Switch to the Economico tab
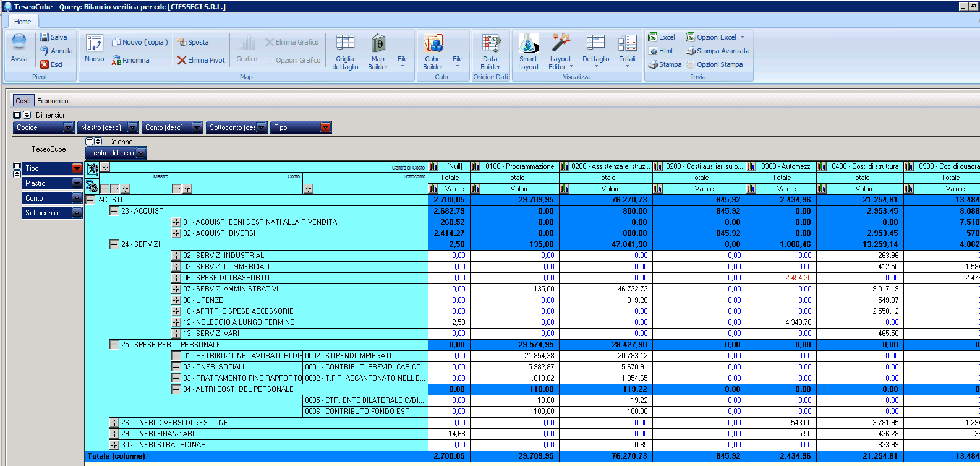The height and width of the screenshot is (466, 980). click(x=53, y=101)
